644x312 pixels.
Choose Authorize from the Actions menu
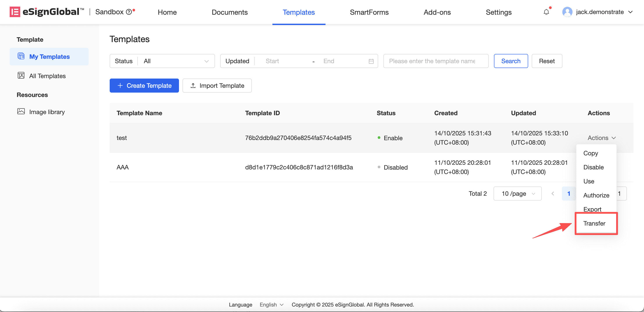click(596, 195)
